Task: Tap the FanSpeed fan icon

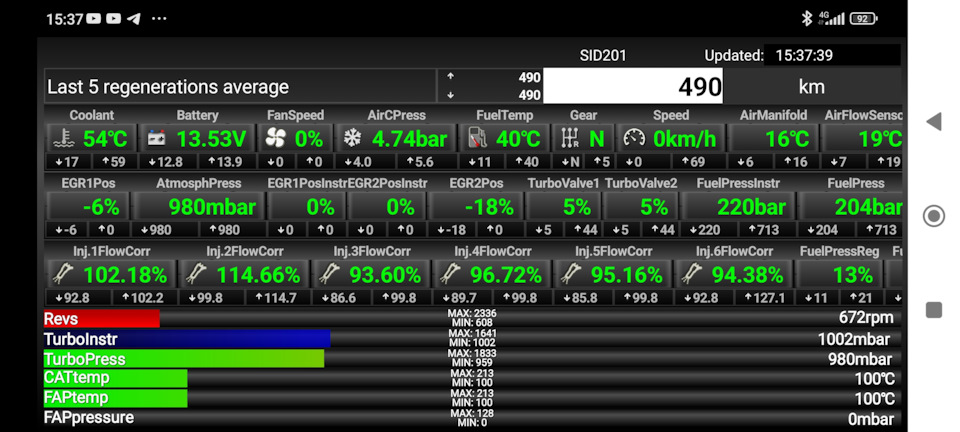Action: point(277,139)
